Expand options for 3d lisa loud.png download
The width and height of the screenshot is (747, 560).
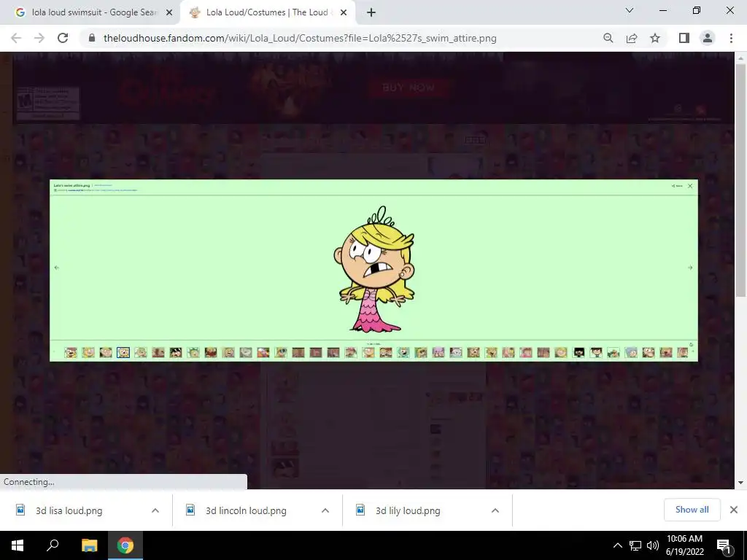(155, 510)
